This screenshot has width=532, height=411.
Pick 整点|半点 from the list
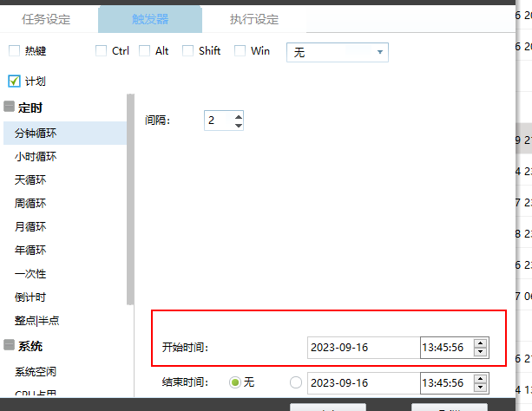click(36, 320)
